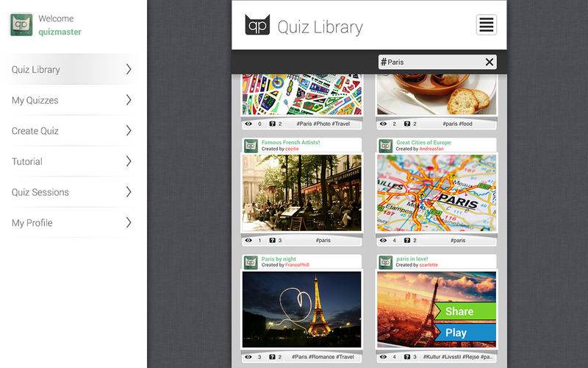Click avatar icon on paris in love card
The height and width of the screenshot is (368, 588).
(x=385, y=262)
